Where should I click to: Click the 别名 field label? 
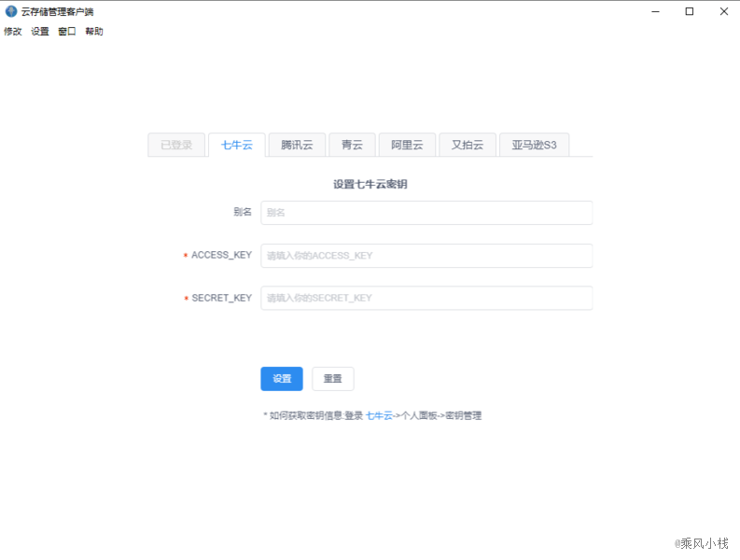click(243, 212)
